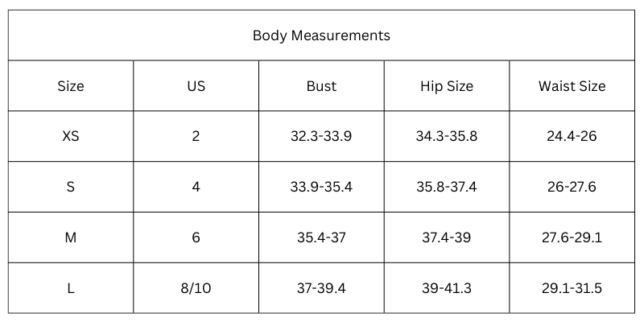Click the waist value 24.4-26
This screenshot has width=644, height=322.
tap(572, 136)
